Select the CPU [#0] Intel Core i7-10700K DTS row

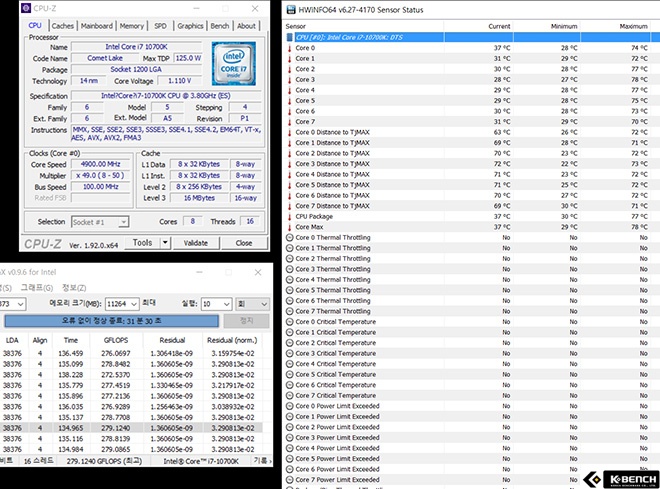(472, 37)
